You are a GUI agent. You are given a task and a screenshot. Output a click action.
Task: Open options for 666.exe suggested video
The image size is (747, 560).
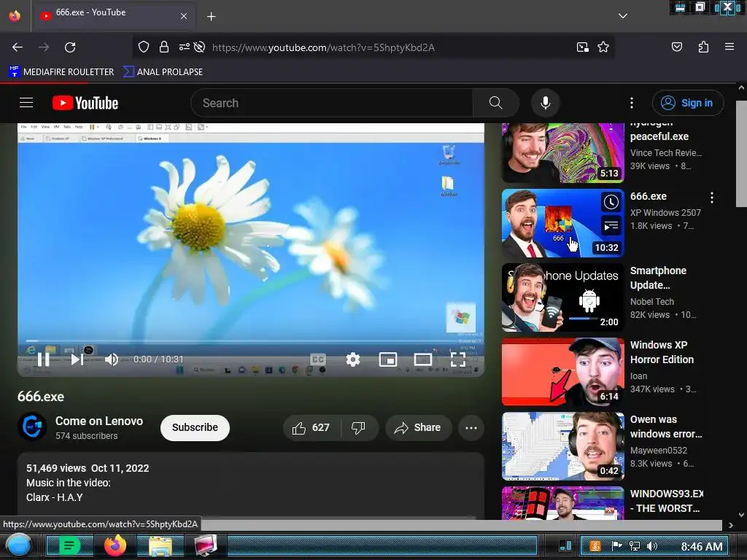pos(712,197)
